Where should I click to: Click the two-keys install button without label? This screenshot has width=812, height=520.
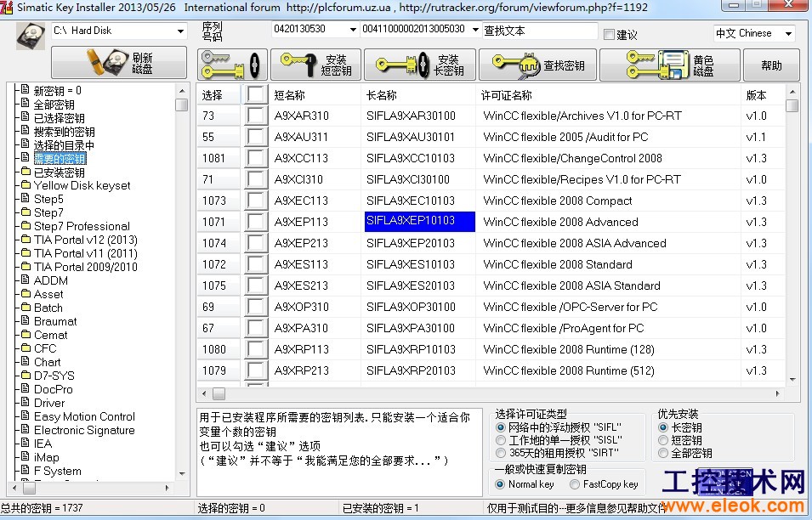point(232,65)
